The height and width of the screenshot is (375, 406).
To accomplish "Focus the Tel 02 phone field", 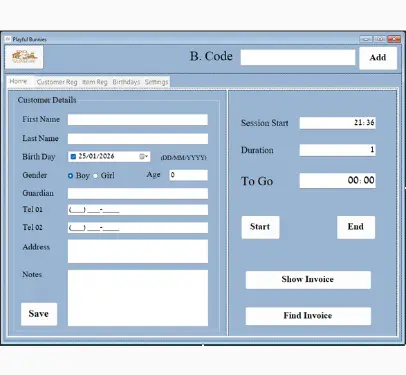I will pyautogui.click(x=138, y=228).
